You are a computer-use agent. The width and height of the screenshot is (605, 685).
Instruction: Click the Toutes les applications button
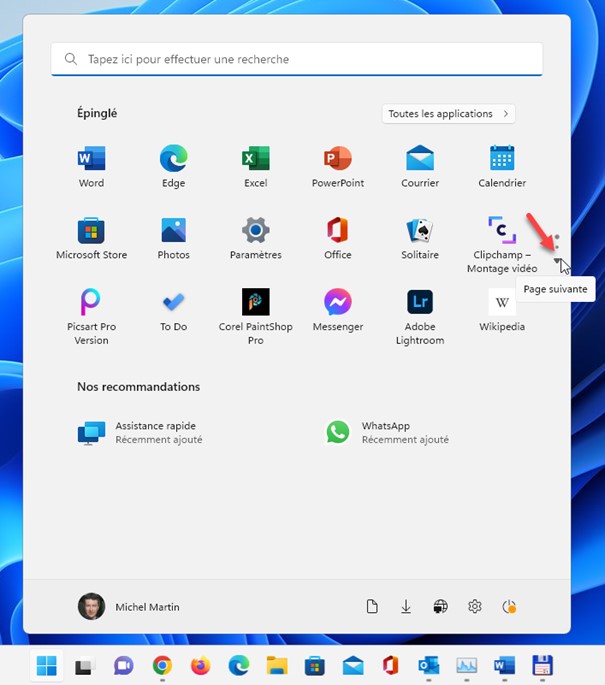pyautogui.click(x=448, y=114)
